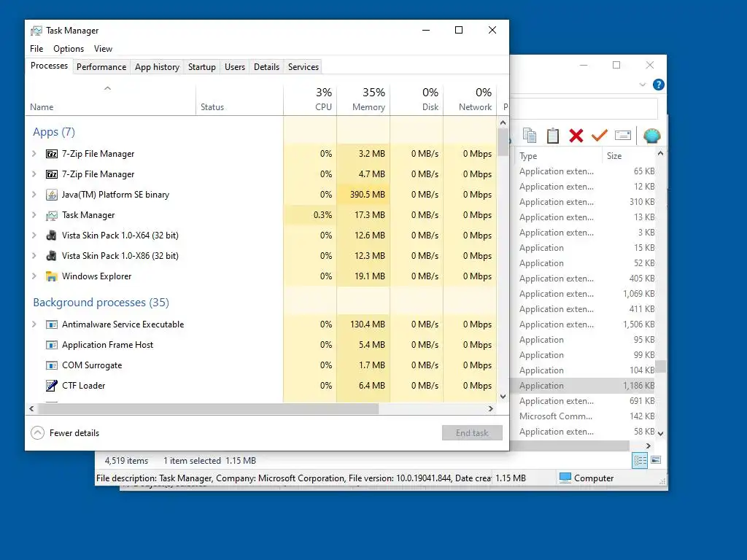Expand the Windows Explorer process
The width and height of the screenshot is (747, 560).
click(34, 276)
